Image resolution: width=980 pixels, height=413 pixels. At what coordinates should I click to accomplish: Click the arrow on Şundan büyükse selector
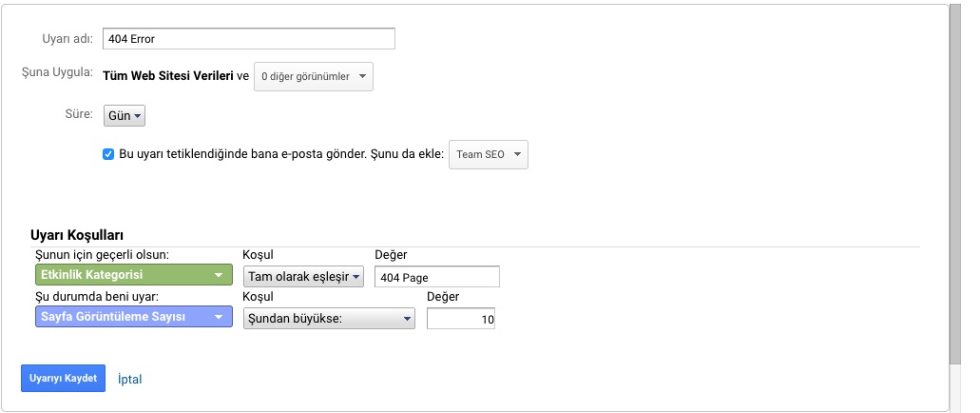click(407, 319)
